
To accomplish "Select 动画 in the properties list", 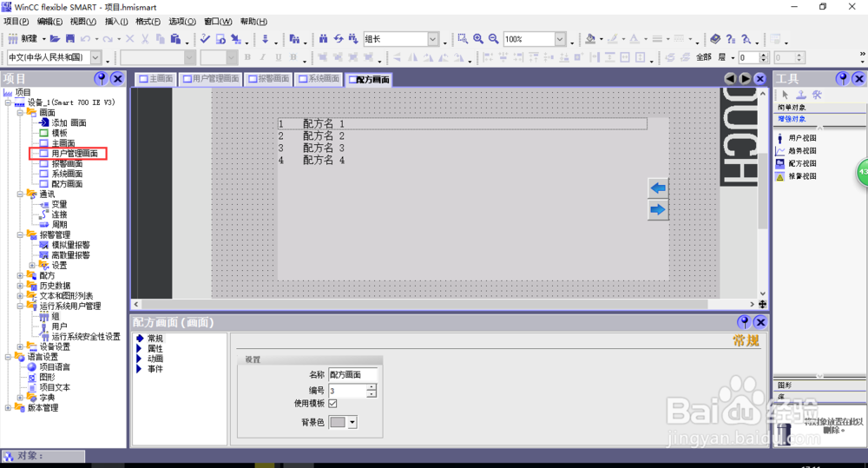I will point(155,359).
